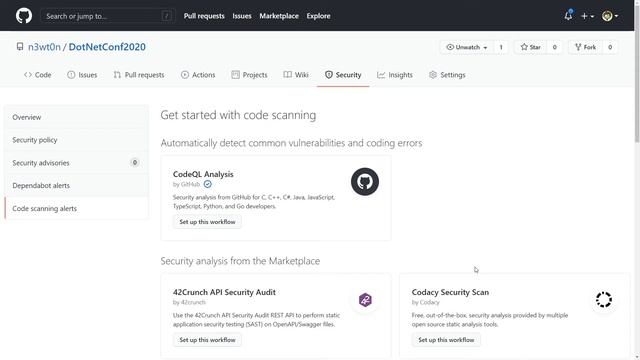Image resolution: width=640 pixels, height=360 pixels.
Task: Click the eye icon in Unwatch button
Action: point(450,47)
